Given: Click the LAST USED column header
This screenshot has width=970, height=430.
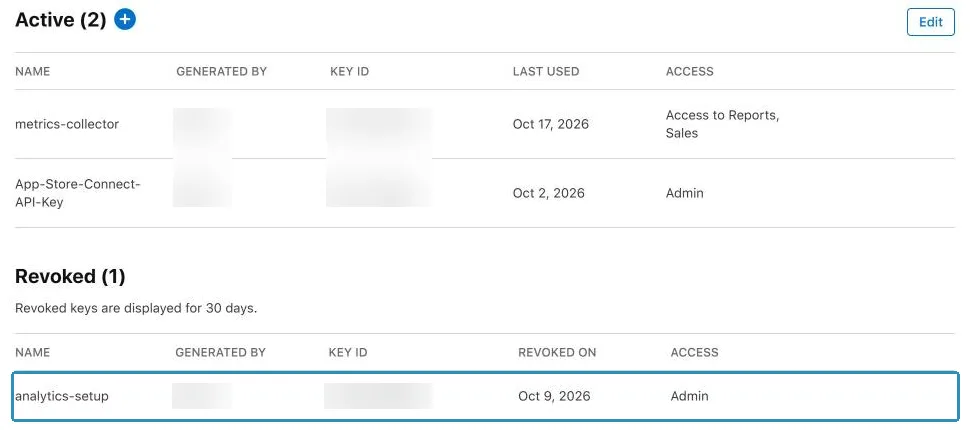Looking at the screenshot, I should (546, 71).
